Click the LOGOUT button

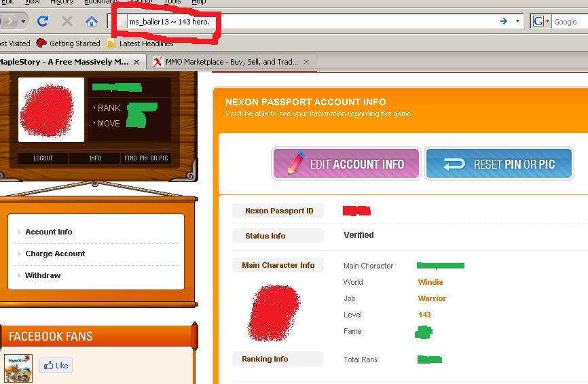coord(43,158)
